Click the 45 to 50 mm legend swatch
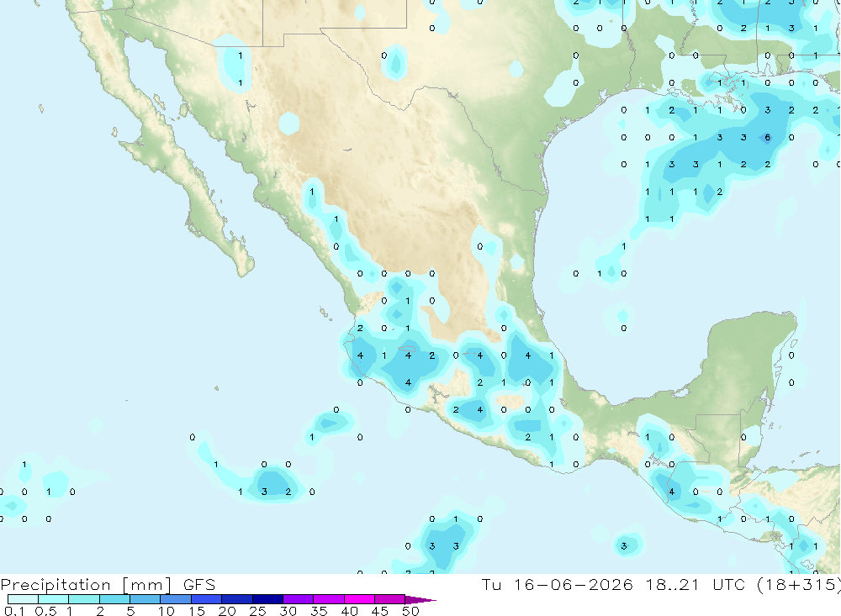This screenshot has height=616, width=841. pos(390,599)
